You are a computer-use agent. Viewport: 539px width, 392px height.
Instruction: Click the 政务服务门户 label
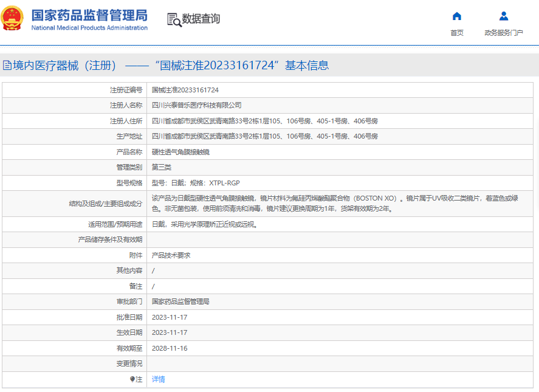coord(504,33)
